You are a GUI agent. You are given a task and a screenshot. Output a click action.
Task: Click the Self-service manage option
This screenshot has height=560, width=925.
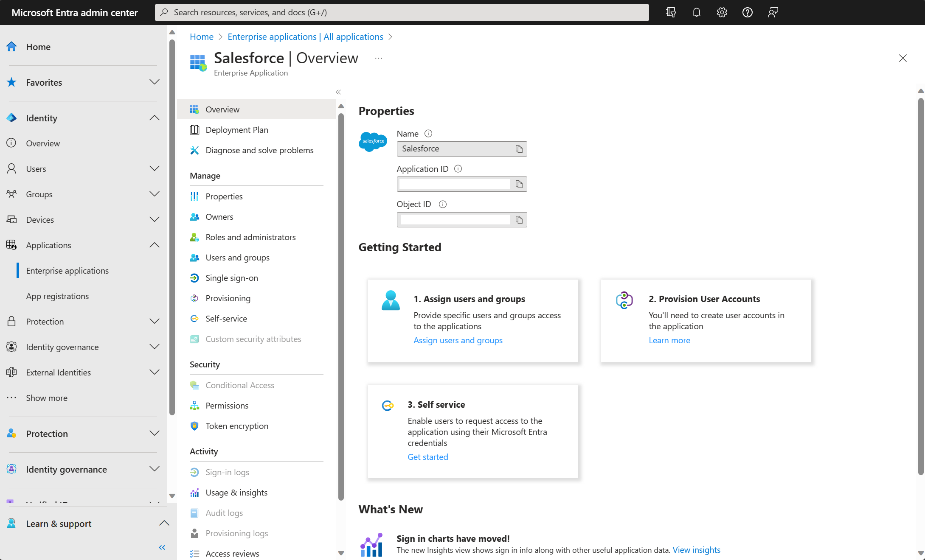pos(225,318)
